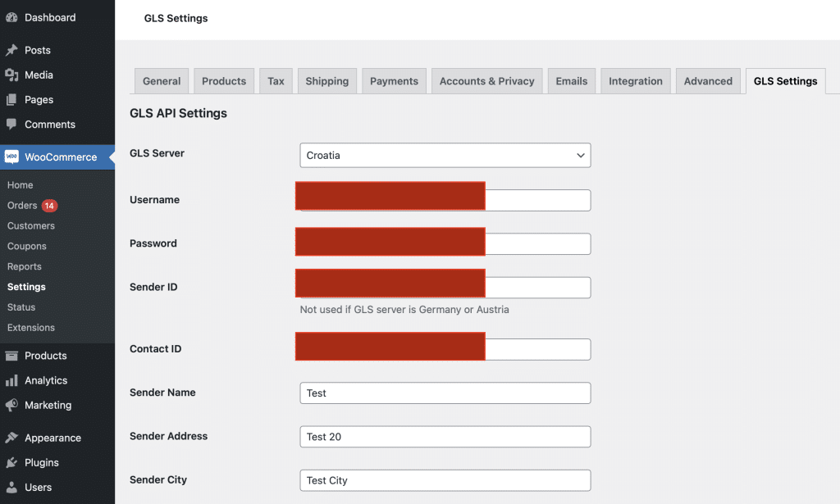This screenshot has width=840, height=504.
Task: Select the Shipping tab
Action: coord(326,81)
